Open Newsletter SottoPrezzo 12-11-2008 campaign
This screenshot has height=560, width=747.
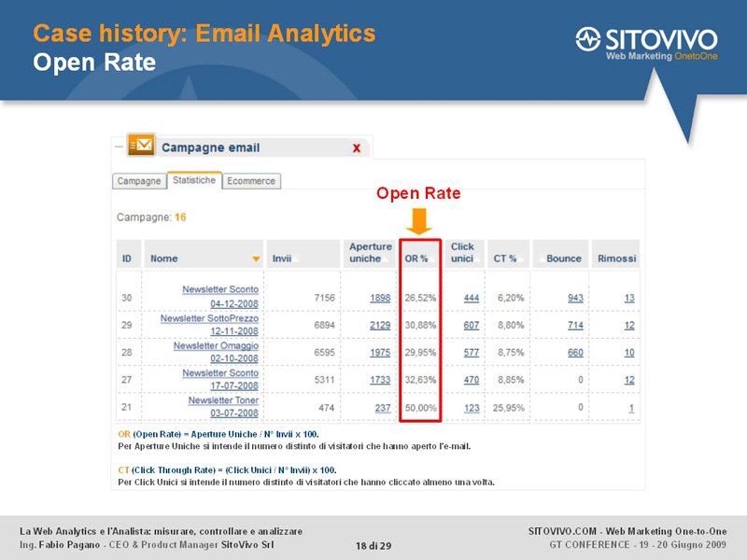pyautogui.click(x=209, y=324)
